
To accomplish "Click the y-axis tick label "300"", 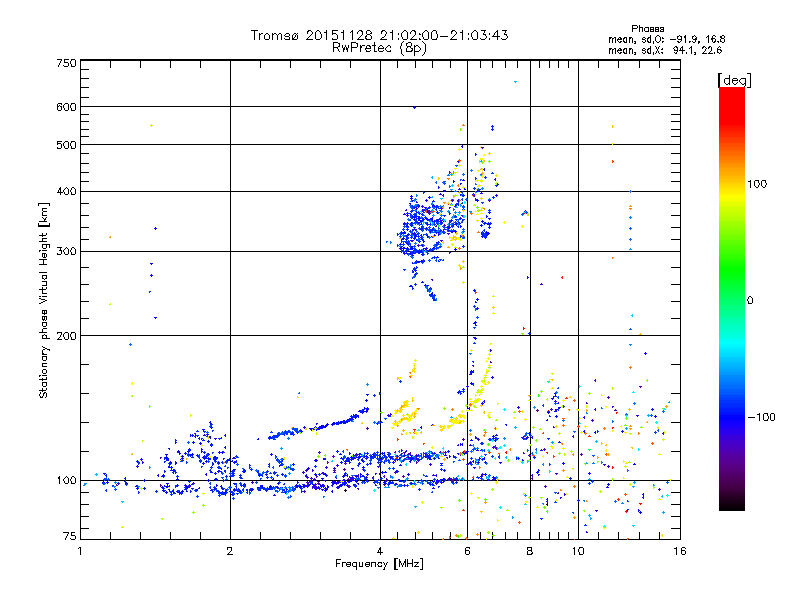I will coord(67,251).
